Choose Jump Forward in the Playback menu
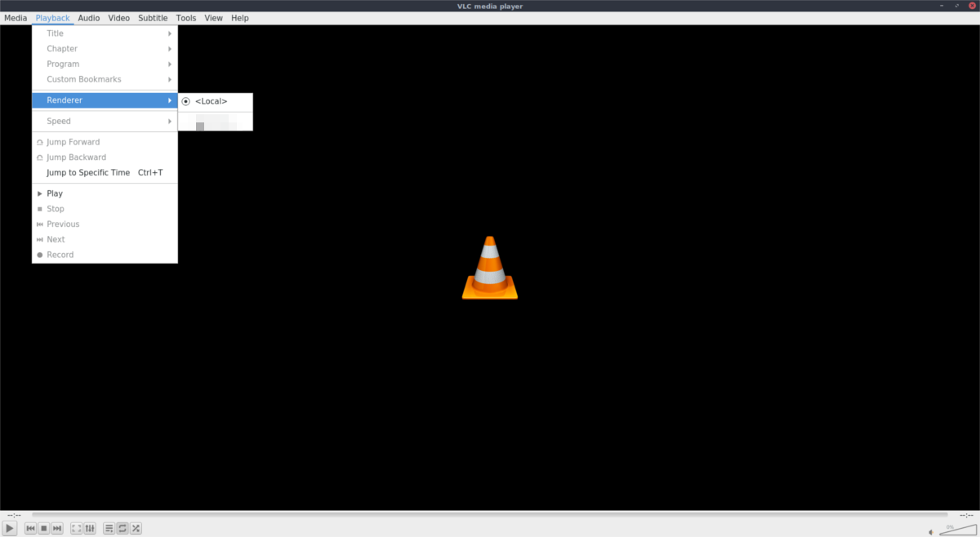The width and height of the screenshot is (980, 537). pyautogui.click(x=105, y=142)
